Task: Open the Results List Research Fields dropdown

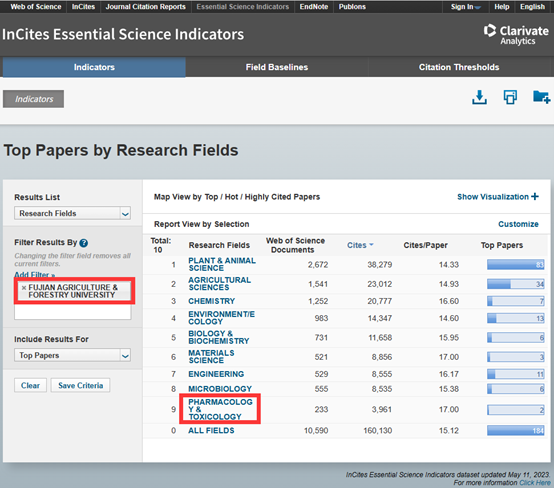Action: (x=72, y=213)
